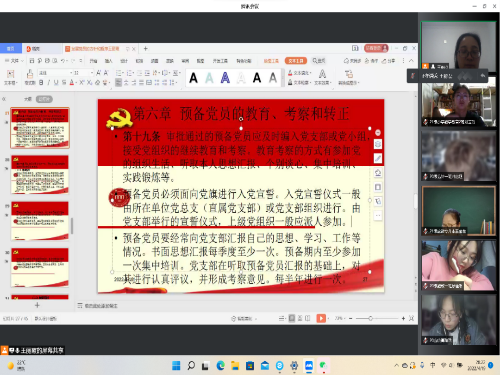Open the Insert ribbon tab

tap(109, 61)
